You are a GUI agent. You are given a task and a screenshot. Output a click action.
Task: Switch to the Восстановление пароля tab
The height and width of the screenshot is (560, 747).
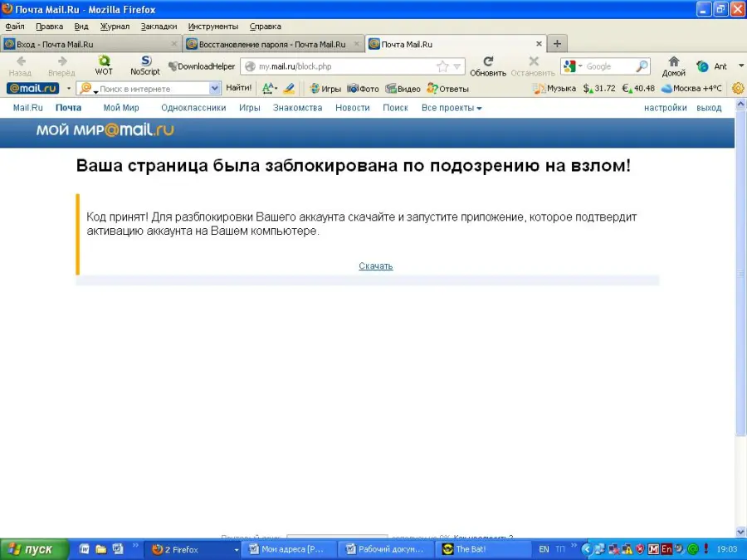click(273, 44)
